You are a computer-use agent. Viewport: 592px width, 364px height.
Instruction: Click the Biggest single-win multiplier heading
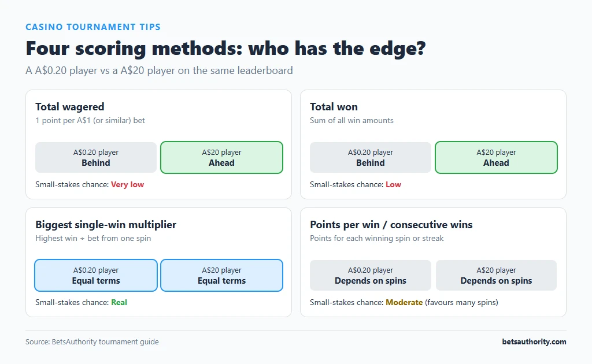click(106, 225)
